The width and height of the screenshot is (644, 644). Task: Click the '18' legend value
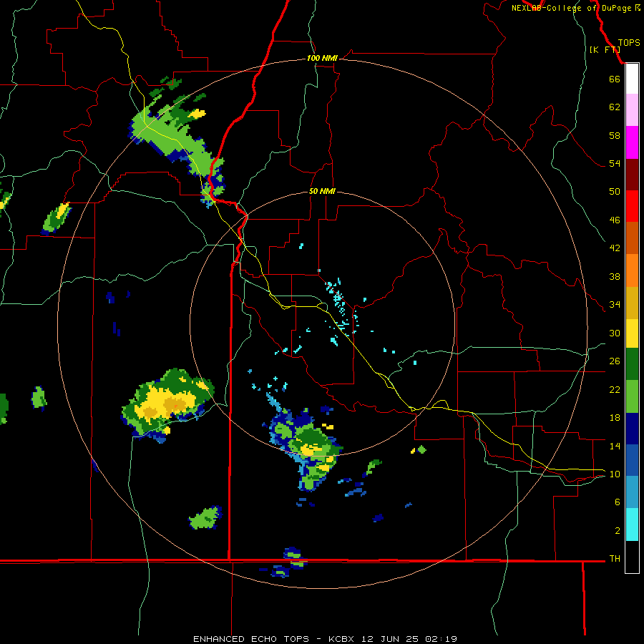pyautogui.click(x=615, y=418)
